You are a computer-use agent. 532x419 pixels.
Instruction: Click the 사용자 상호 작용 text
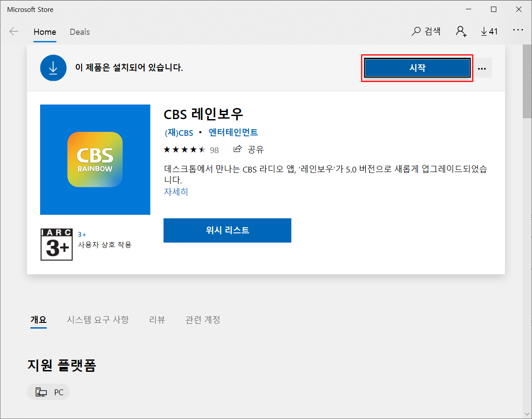point(104,244)
